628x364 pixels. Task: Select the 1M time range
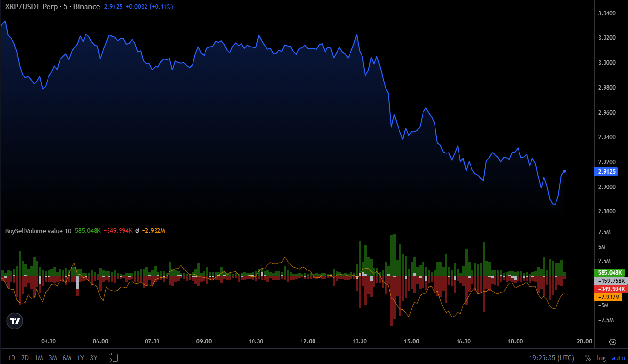click(39, 358)
